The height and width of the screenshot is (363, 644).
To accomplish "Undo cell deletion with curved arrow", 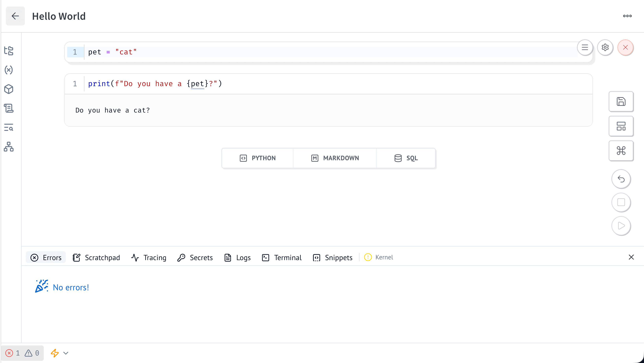I will [x=621, y=179].
